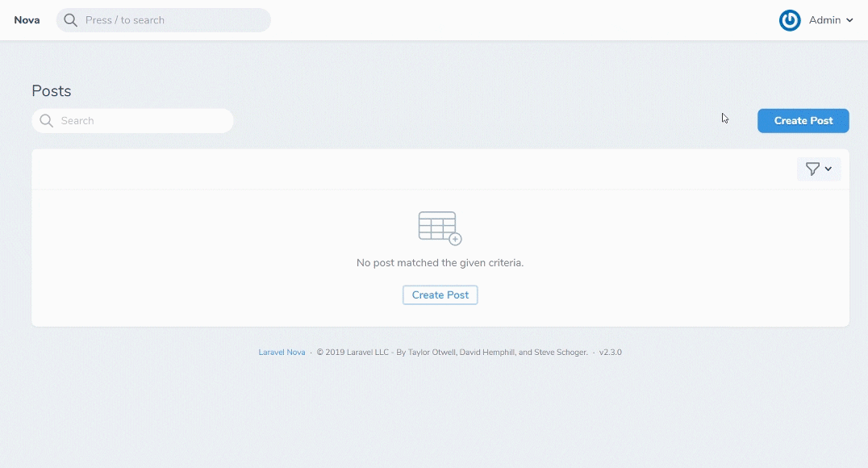868x468 pixels.
Task: Click the Posts search input field
Action: pyautogui.click(x=132, y=121)
